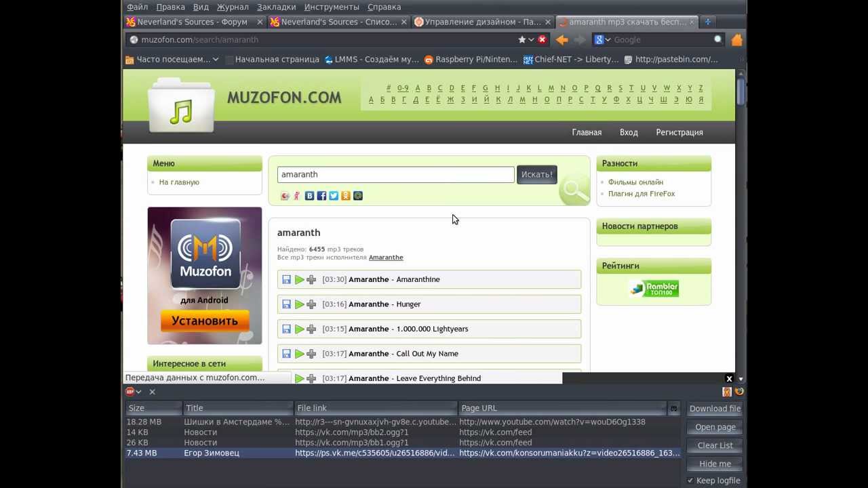Open the underlined Amaranthe artist link
This screenshot has width=868, height=488.
click(x=386, y=258)
